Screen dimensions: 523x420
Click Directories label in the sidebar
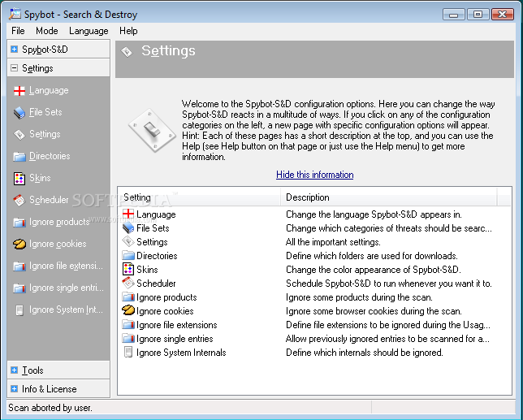click(50, 156)
